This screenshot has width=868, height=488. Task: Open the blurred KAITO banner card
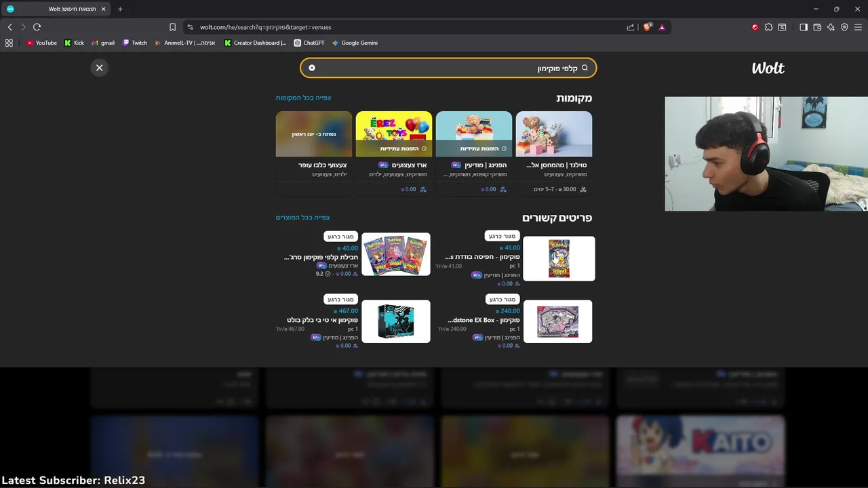click(700, 451)
